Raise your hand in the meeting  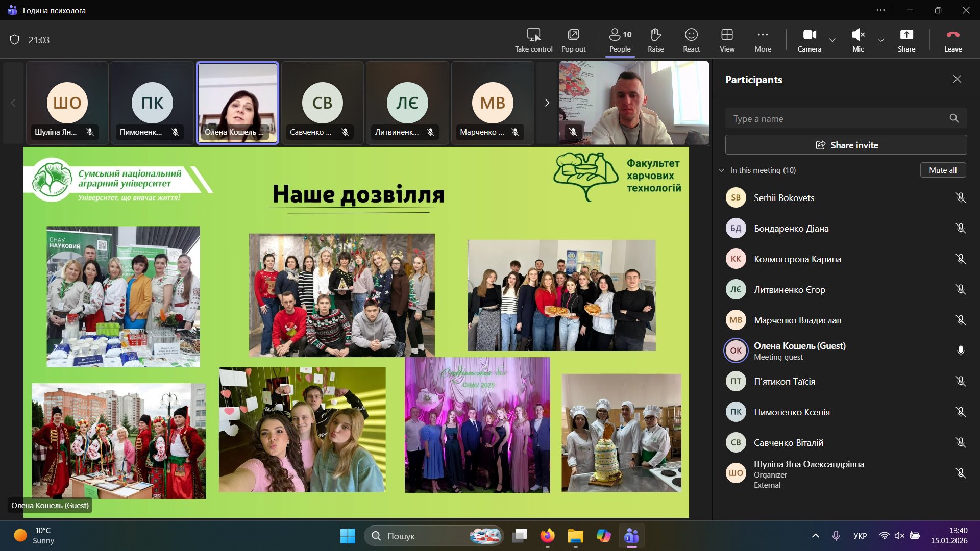655,35
